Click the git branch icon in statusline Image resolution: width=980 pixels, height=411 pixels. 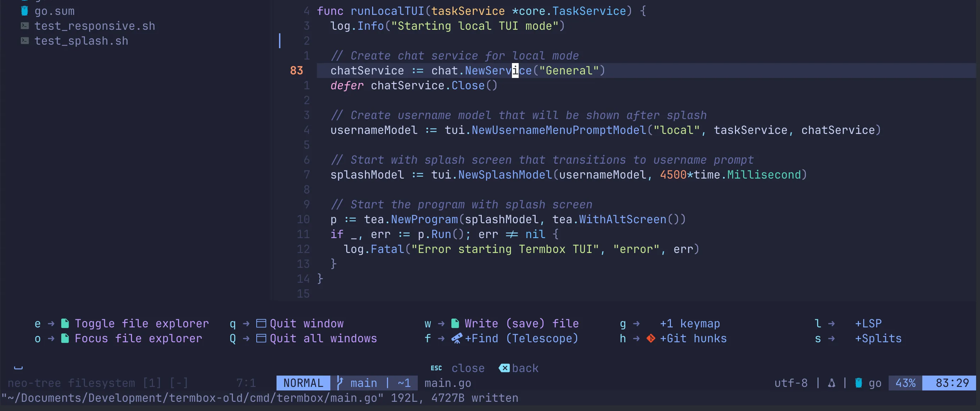[340, 383]
